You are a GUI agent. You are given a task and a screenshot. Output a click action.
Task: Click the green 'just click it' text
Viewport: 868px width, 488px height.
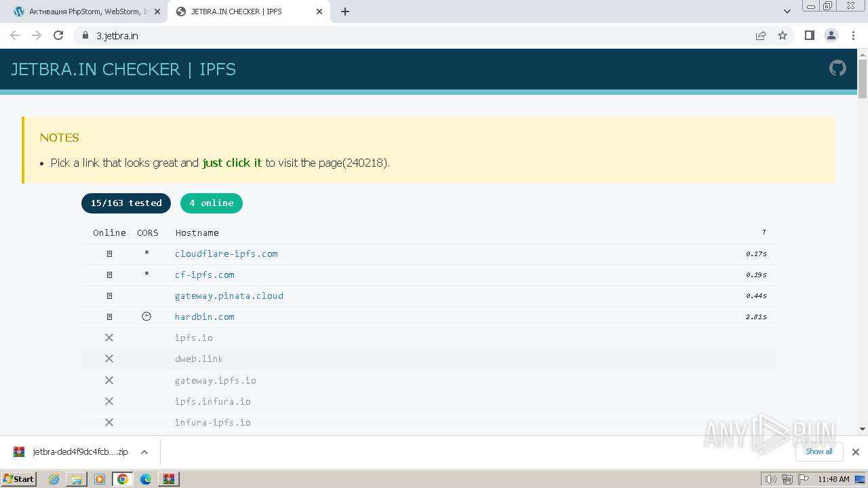pos(232,163)
